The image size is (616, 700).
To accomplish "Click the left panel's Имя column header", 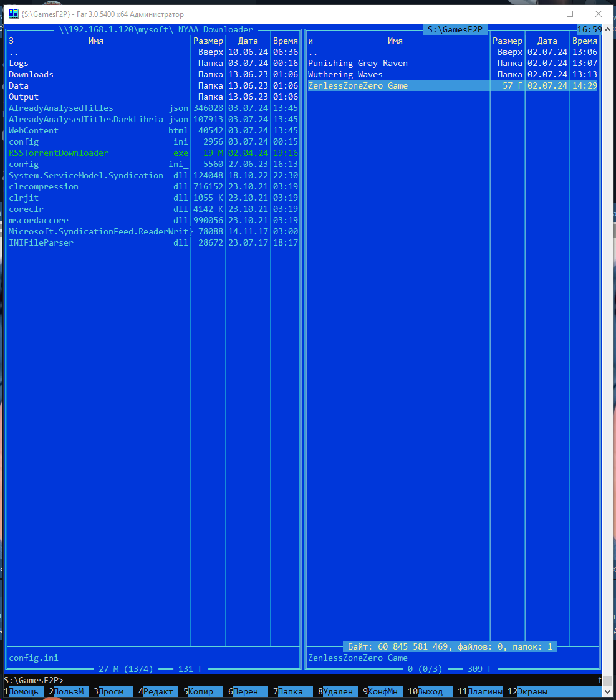I will pos(96,41).
